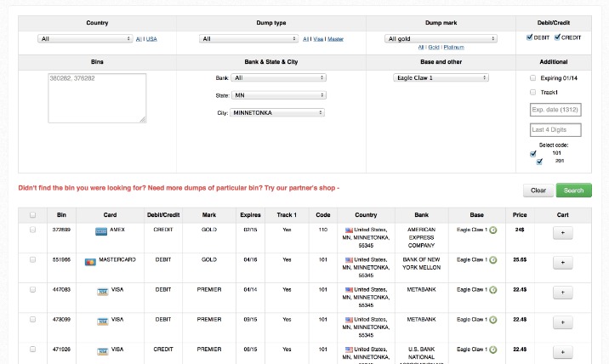Check the select-all checkbox in table header
This screenshot has width=609, height=364.
tap(32, 215)
